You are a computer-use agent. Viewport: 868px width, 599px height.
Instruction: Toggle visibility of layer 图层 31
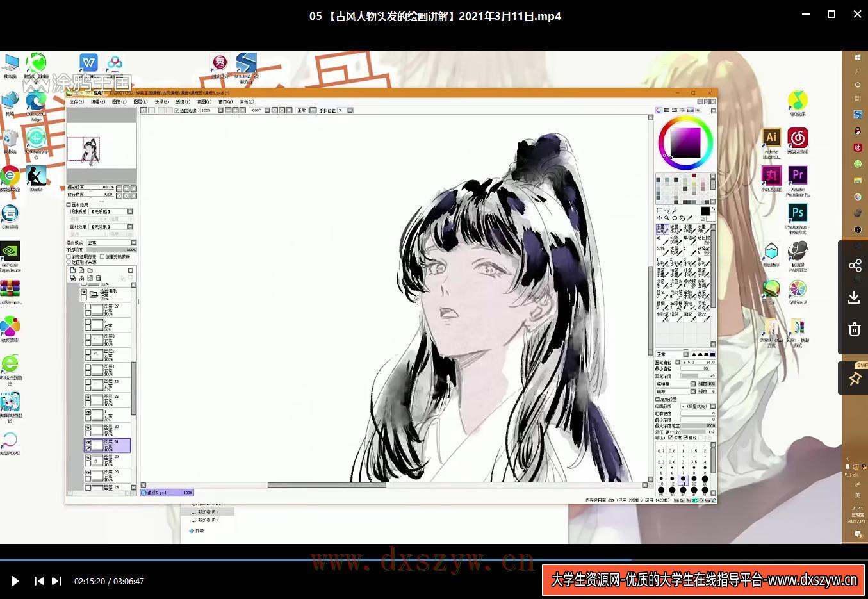click(88, 442)
